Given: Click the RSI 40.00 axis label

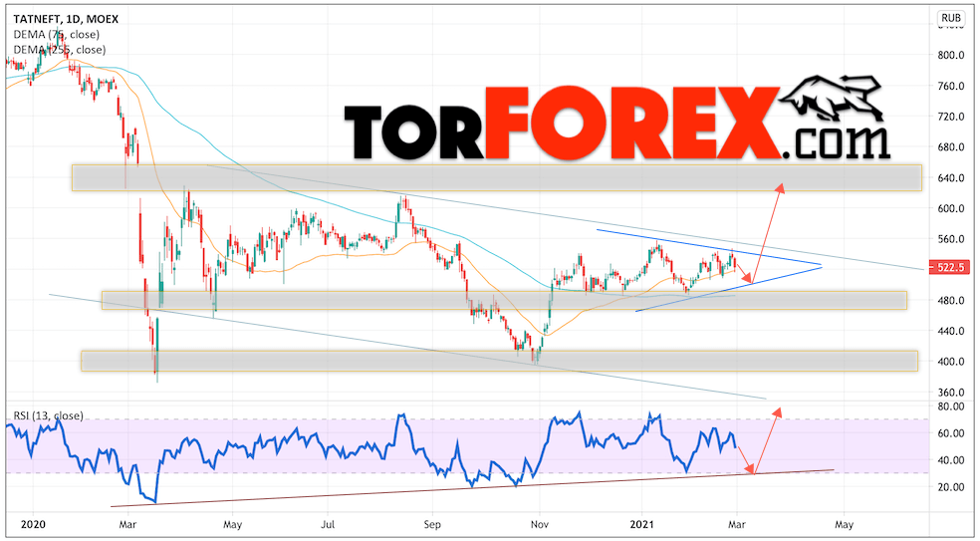Looking at the screenshot, I should coord(951,459).
